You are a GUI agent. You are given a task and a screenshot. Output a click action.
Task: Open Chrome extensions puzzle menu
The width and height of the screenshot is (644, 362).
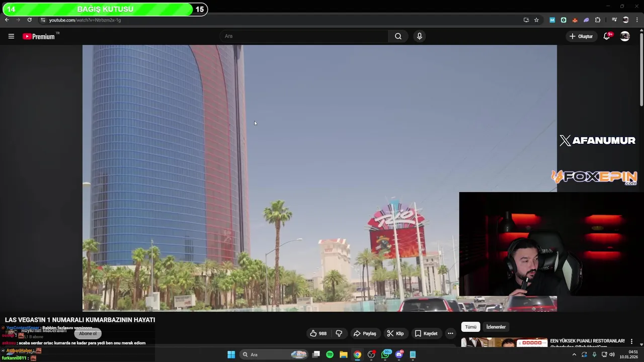coord(598,20)
